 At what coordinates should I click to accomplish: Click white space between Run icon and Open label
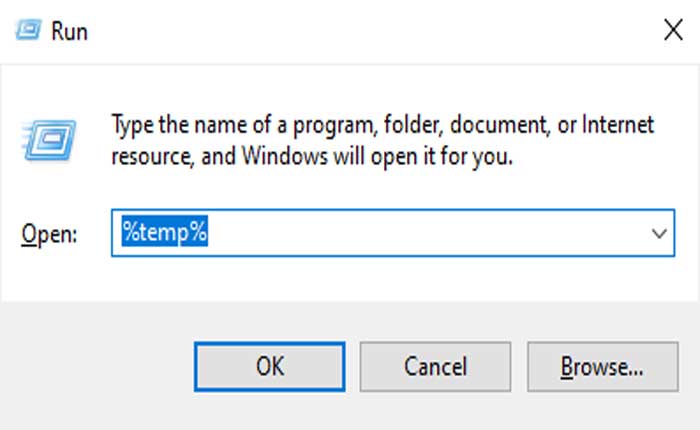45,190
